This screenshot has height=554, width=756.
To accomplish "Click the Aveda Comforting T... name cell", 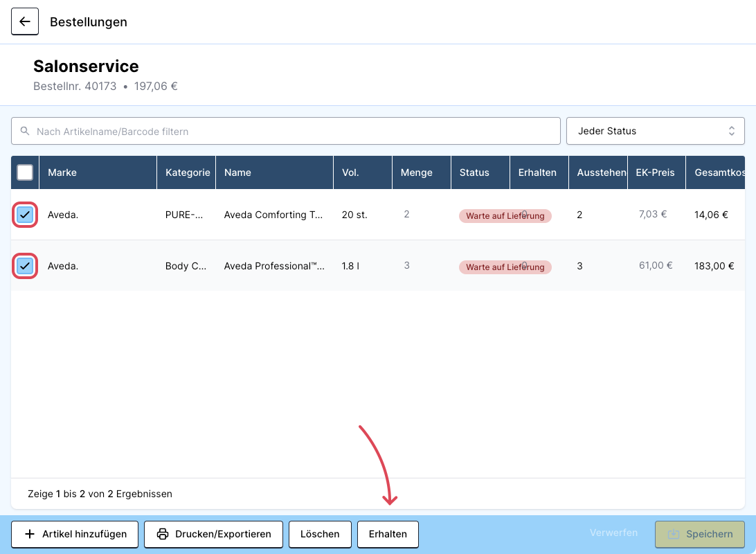I will click(x=273, y=215).
